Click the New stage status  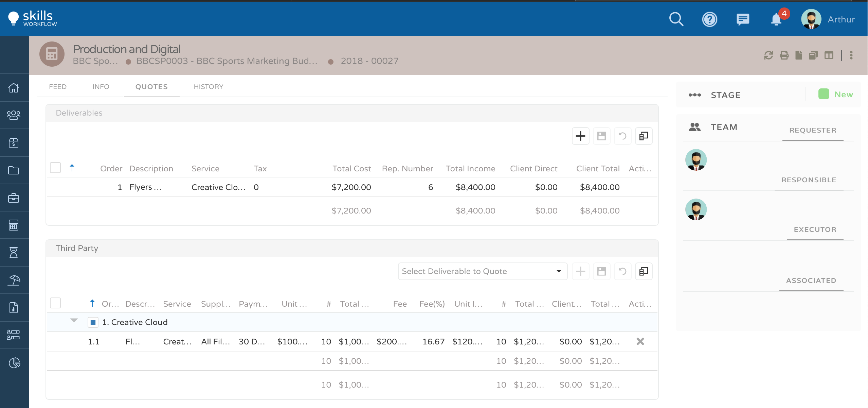point(844,95)
